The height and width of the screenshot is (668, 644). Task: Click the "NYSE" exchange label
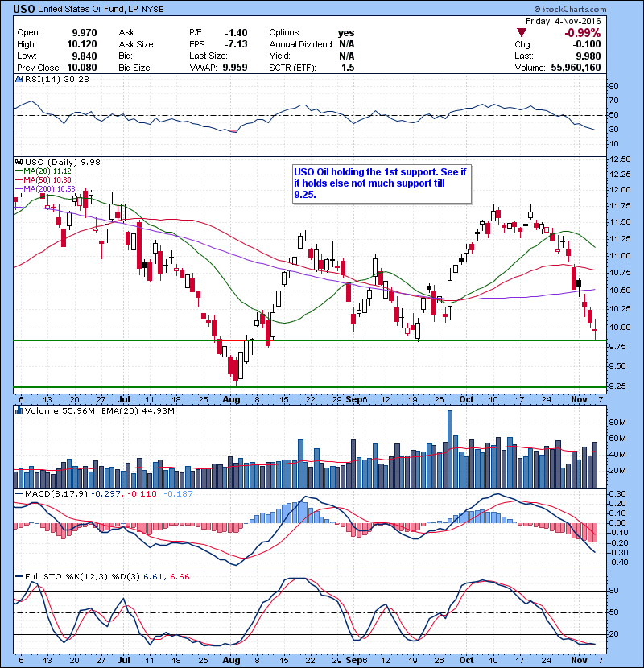tap(153, 10)
